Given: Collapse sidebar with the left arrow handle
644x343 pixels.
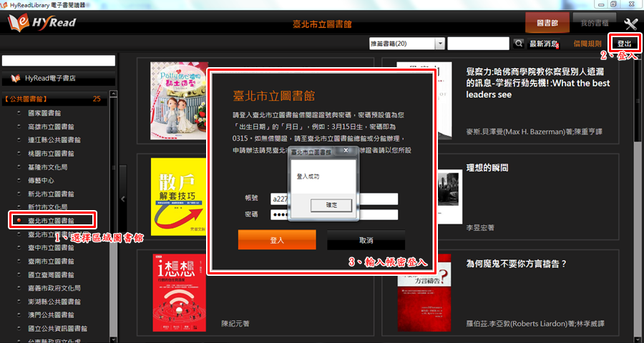Looking at the screenshot, I should coord(122,199).
